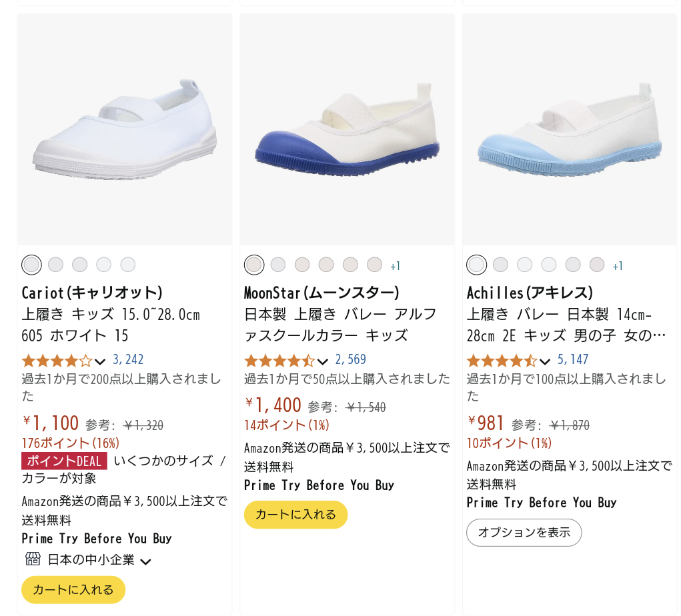This screenshot has width=681, height=616.
Task: Select the first color swatch under Cariot
Action: pos(31,265)
